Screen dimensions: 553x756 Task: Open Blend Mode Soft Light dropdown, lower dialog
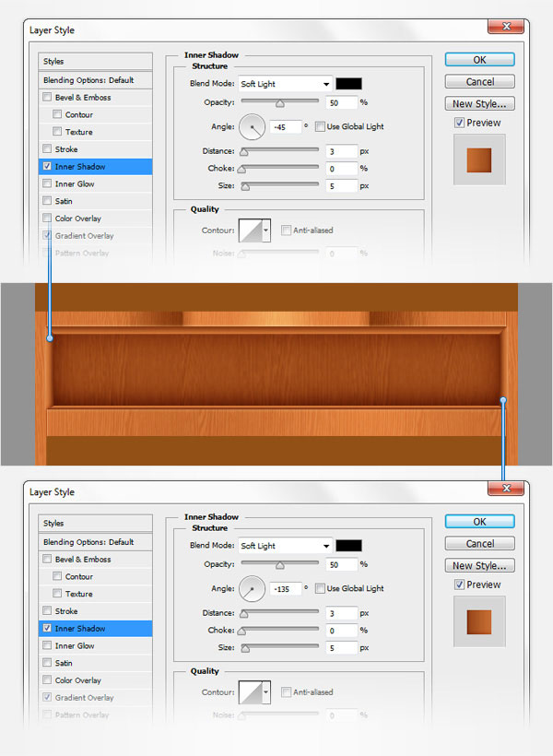(285, 546)
